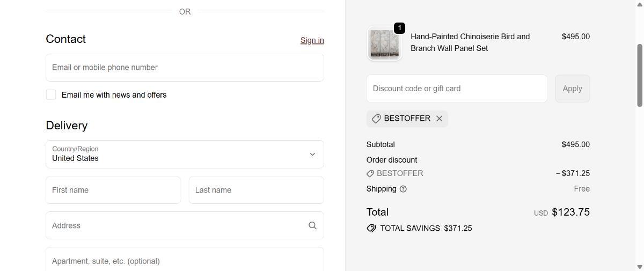Click the apartment, suite optional field
Screen dimensions: 644x271
[185, 261]
